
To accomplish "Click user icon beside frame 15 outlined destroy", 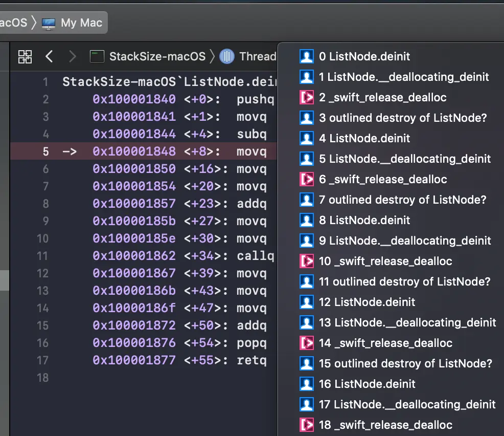I will (x=307, y=364).
